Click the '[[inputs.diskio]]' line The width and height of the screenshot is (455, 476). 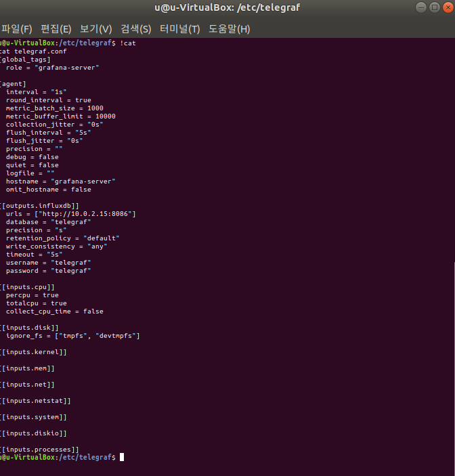click(33, 433)
